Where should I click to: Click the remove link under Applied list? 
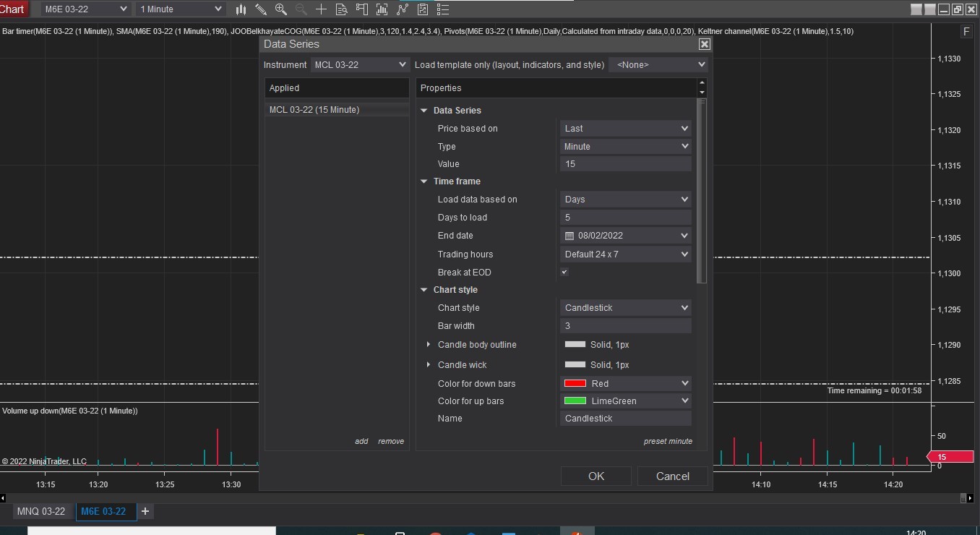tap(391, 442)
